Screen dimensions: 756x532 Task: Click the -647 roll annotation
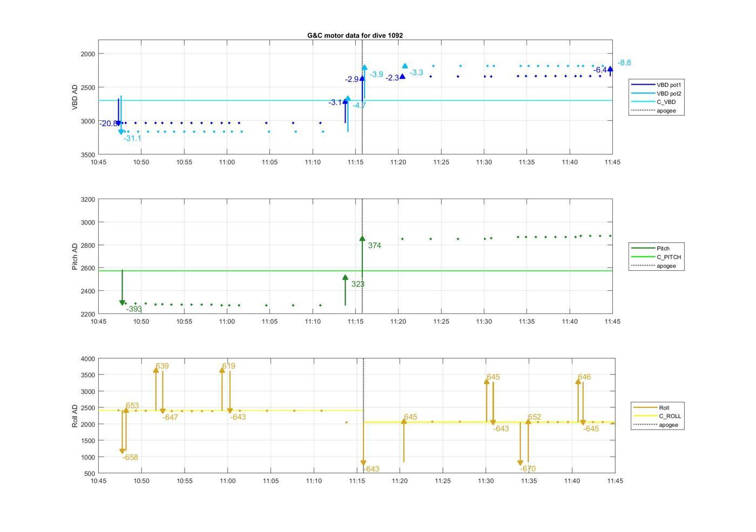170,418
